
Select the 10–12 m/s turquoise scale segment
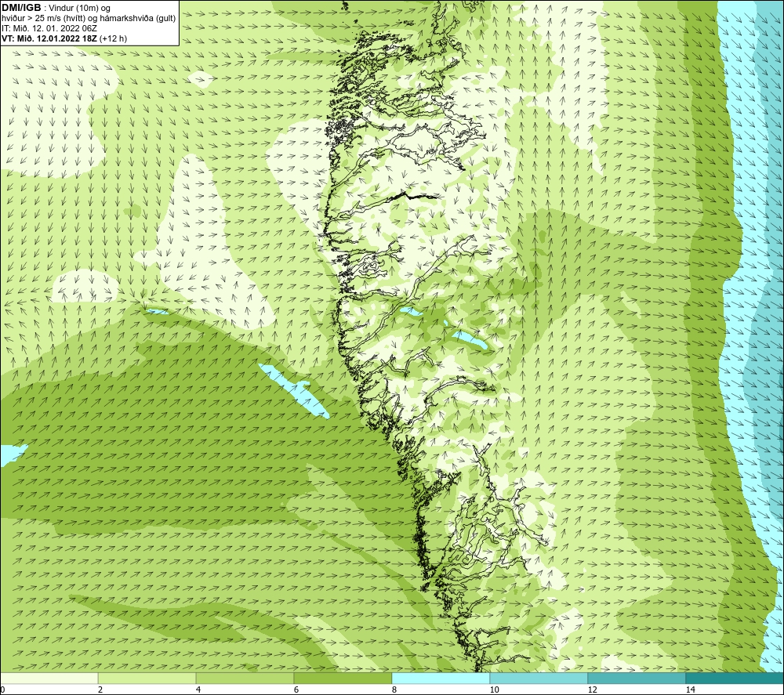pos(539,678)
